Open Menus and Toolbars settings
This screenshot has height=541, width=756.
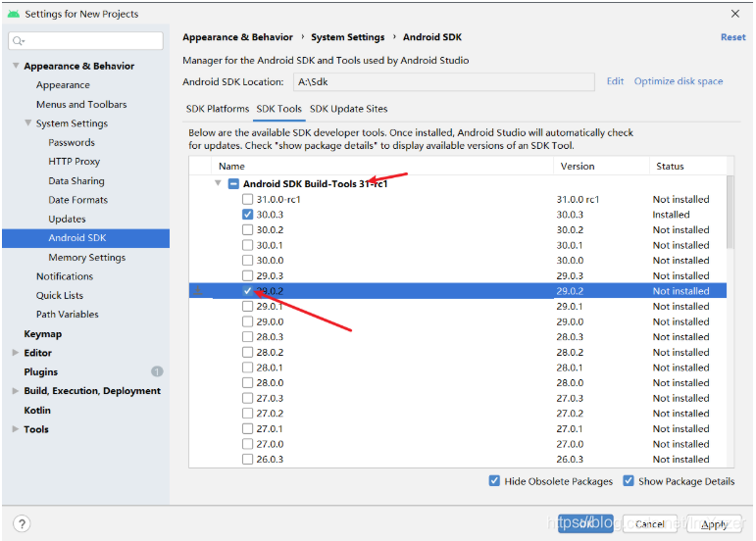coord(81,104)
